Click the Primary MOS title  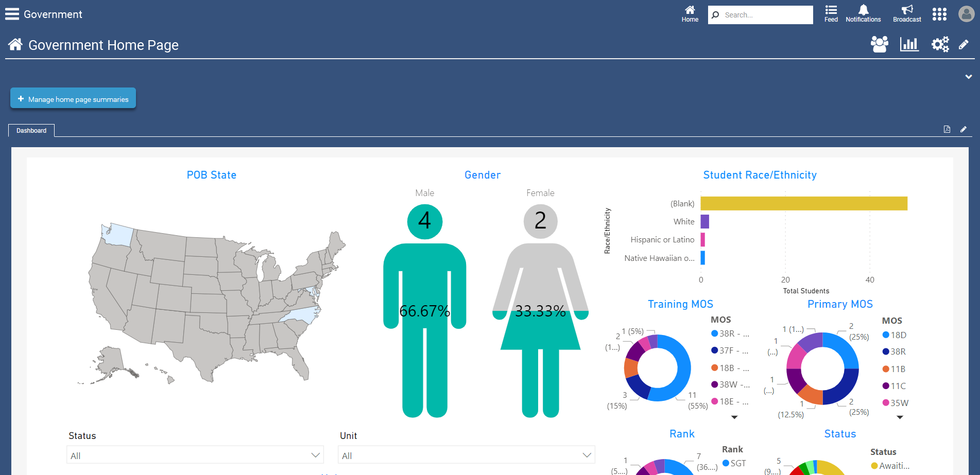click(x=840, y=304)
